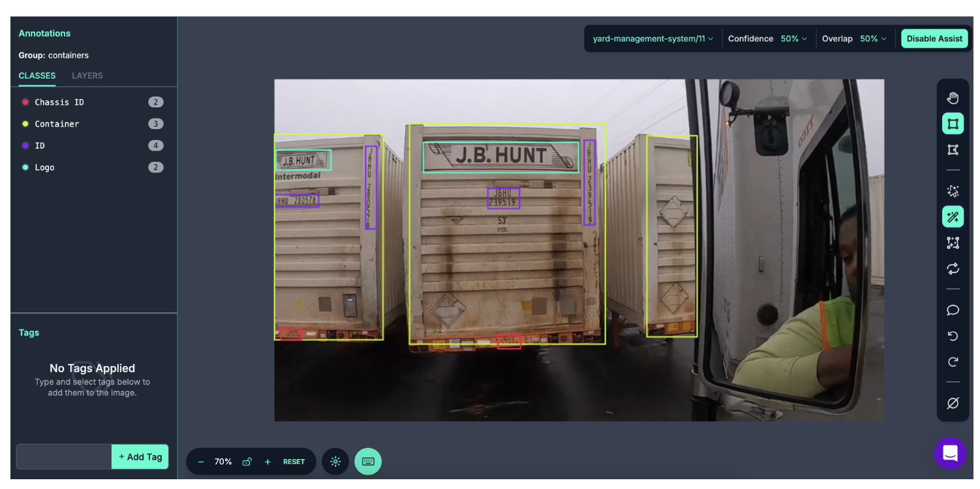Click the Logo teal color dot
Screen dimensions: 980x489
tap(25, 168)
